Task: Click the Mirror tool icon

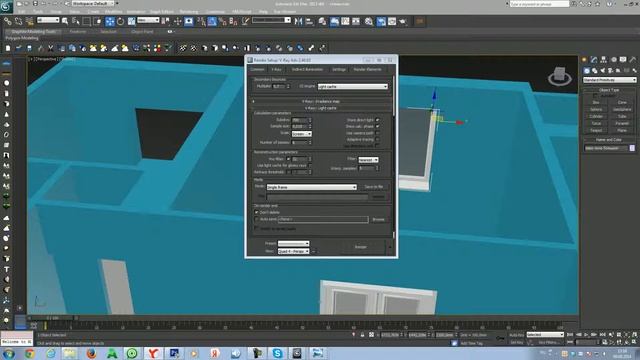Action: point(298,21)
